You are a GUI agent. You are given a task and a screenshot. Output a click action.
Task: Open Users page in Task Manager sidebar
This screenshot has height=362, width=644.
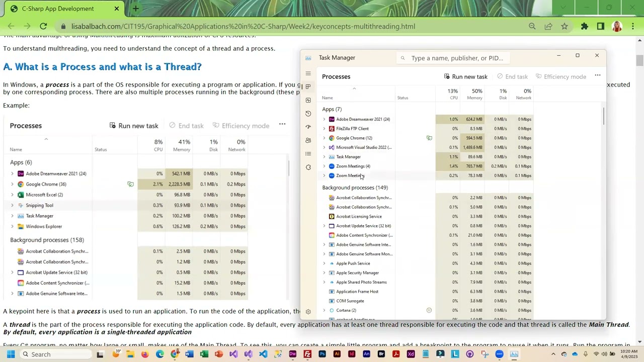click(x=308, y=140)
